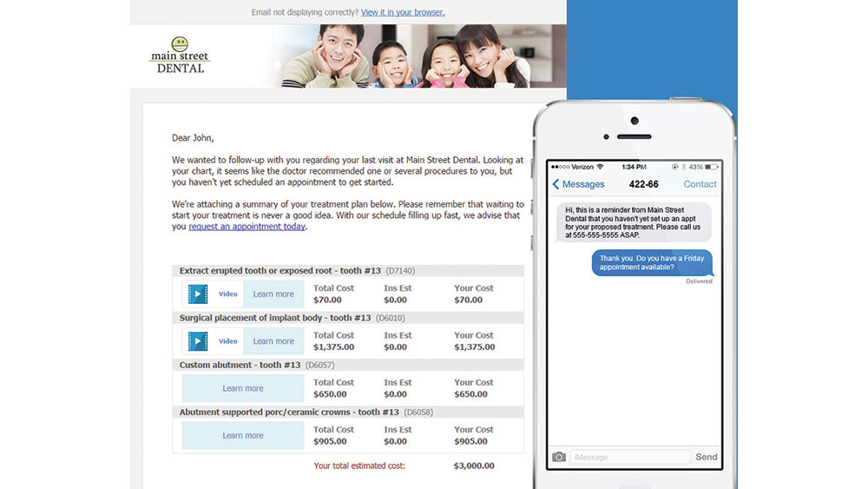Tap the rotation lock icon in status bar
The width and height of the screenshot is (868, 489).
coord(674,167)
